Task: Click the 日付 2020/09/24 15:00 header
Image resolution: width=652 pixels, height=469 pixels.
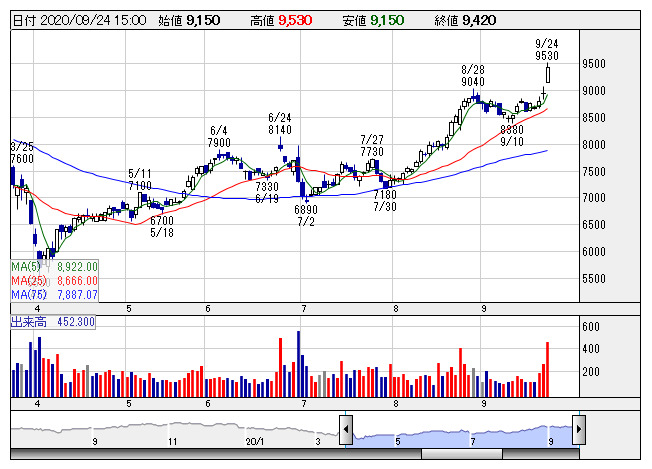Action: (x=79, y=20)
